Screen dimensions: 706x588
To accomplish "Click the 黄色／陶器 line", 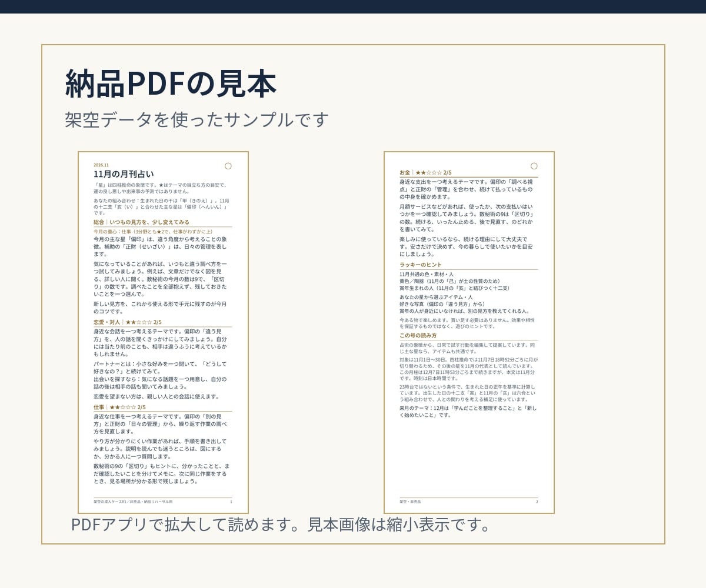I will pyautogui.click(x=450, y=281).
